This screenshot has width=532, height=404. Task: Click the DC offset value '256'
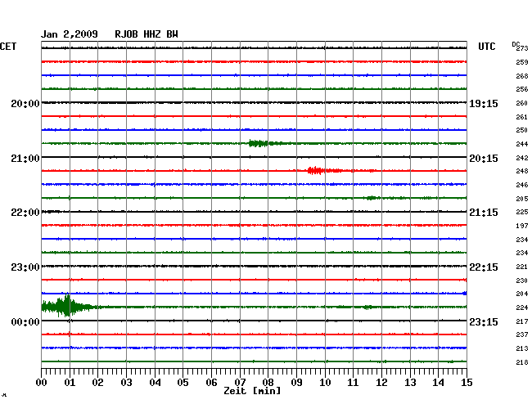522,89
